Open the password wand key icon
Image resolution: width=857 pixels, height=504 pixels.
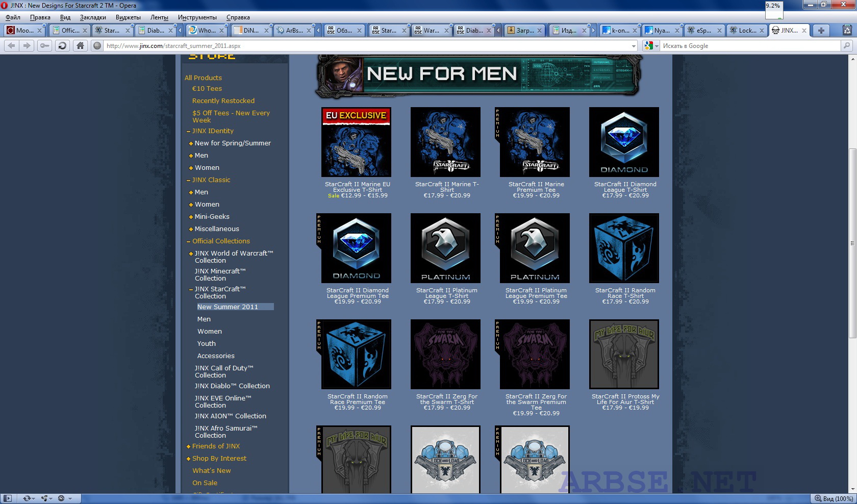pyautogui.click(x=45, y=45)
